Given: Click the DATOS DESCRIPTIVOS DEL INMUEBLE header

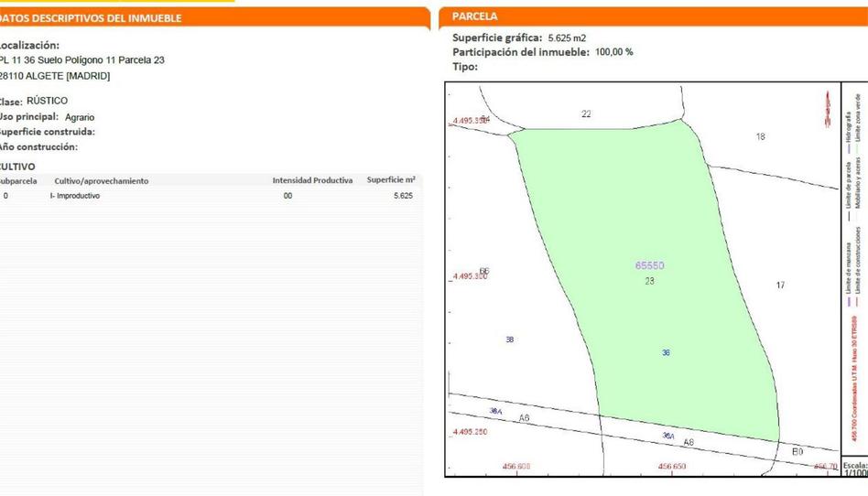Looking at the screenshot, I should click(91, 18).
